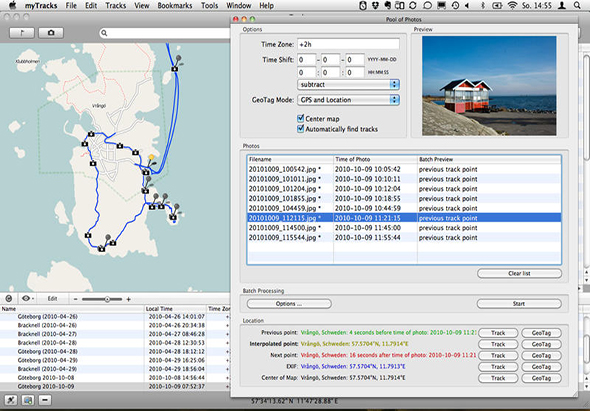
Task: Click the flag waypoint toolbar button
Action: 21,33
